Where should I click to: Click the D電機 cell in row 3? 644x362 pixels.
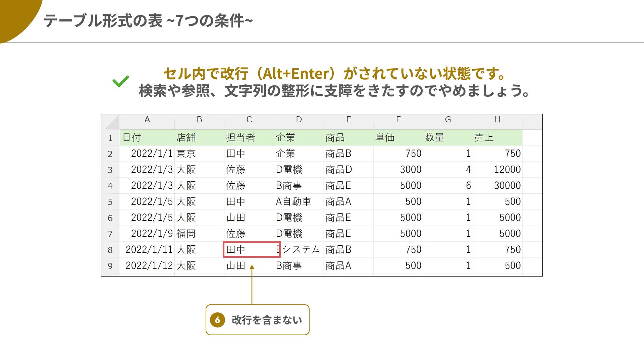tap(299, 170)
